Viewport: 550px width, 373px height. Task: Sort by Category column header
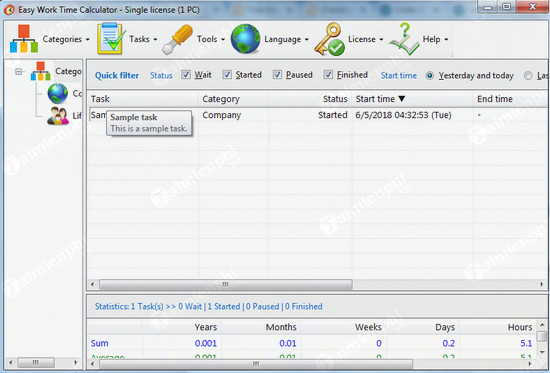[x=233, y=99]
